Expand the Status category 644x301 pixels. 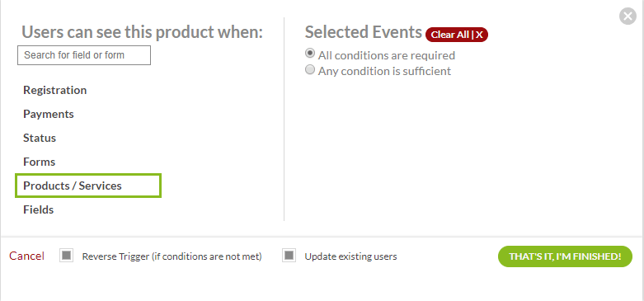tap(40, 138)
